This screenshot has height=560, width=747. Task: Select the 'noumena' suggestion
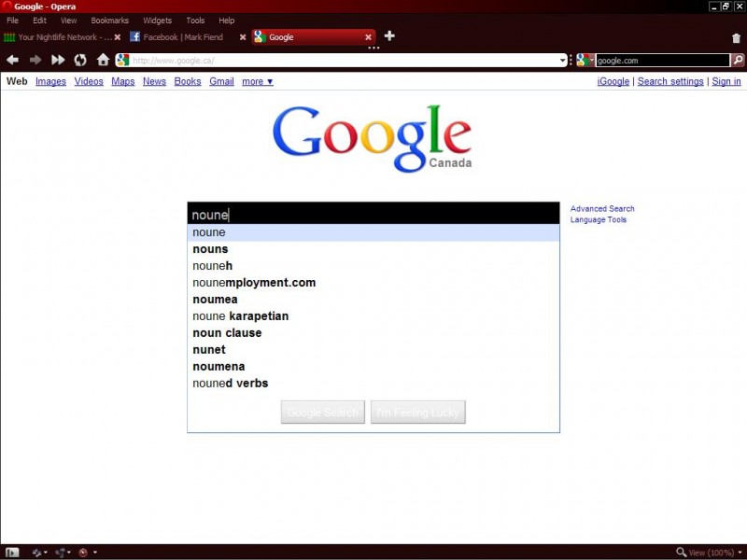click(373, 366)
